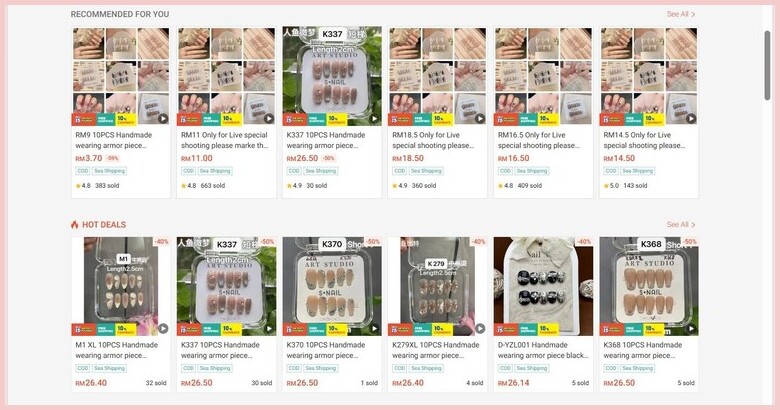
Task: Play video of K279XL hot deal item
Action: pos(480,328)
